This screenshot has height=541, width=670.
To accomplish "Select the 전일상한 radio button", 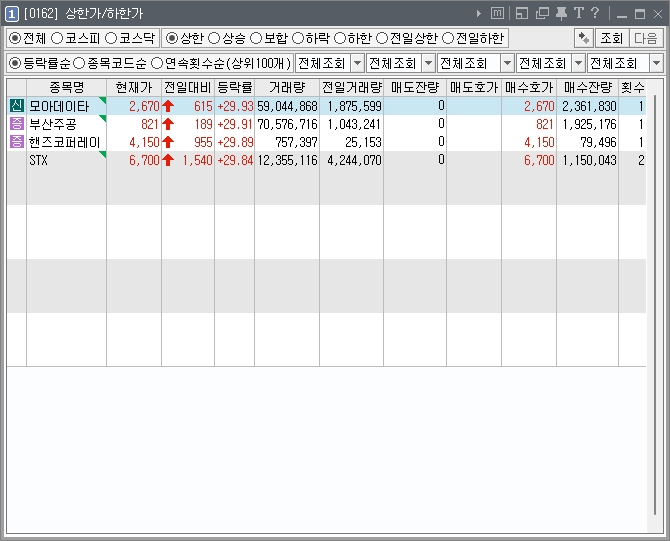I will coord(382,38).
